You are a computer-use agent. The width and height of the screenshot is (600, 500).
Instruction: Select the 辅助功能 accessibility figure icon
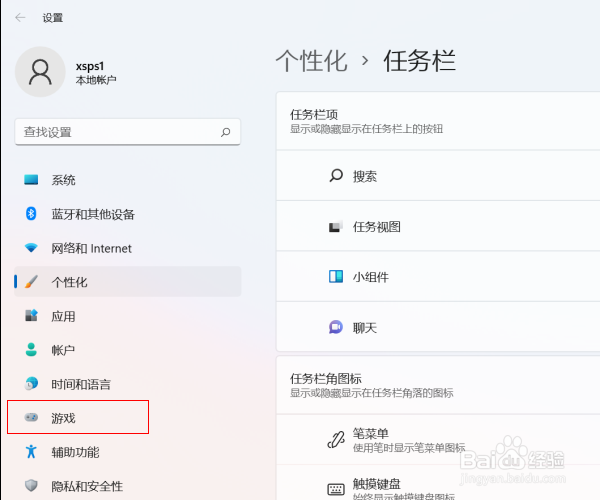click(x=31, y=451)
